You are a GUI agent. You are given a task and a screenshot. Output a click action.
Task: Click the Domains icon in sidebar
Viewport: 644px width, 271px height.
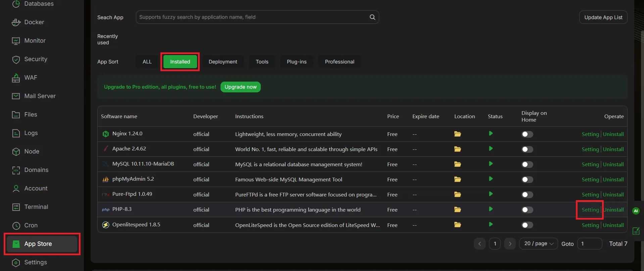pos(16,170)
